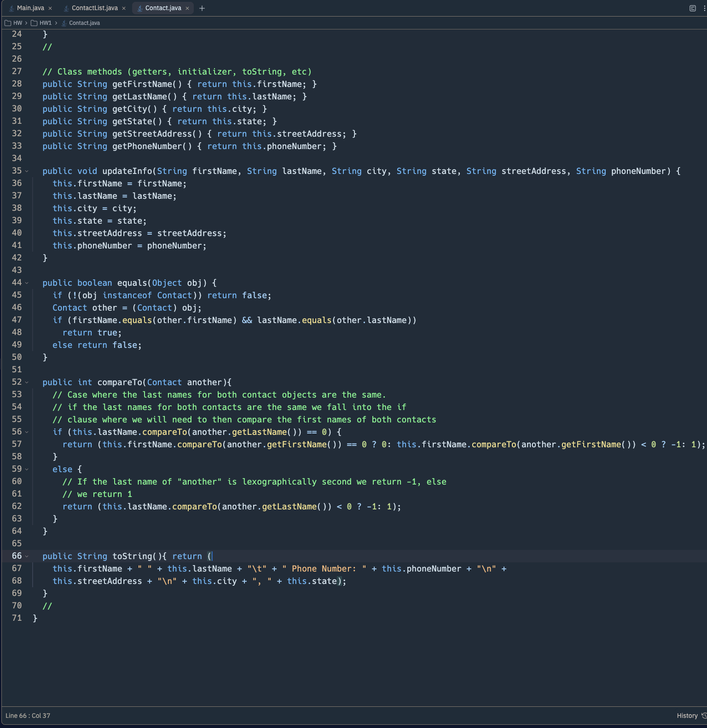Switch to the Main.java tab

click(30, 8)
